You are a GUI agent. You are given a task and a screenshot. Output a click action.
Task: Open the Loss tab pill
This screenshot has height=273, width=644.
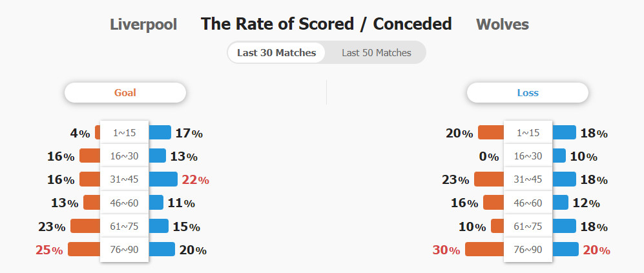[x=528, y=93]
